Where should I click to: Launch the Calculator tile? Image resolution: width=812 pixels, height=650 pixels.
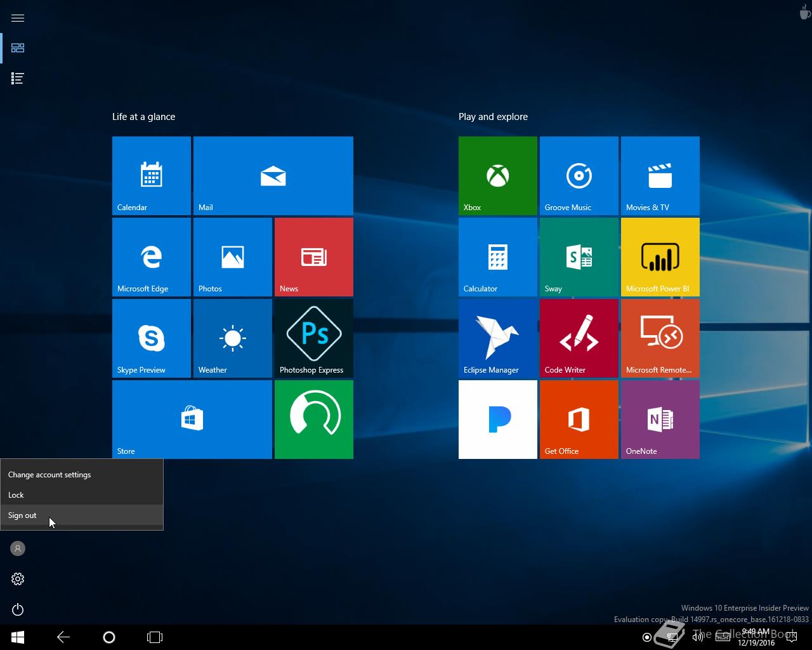[x=498, y=257]
